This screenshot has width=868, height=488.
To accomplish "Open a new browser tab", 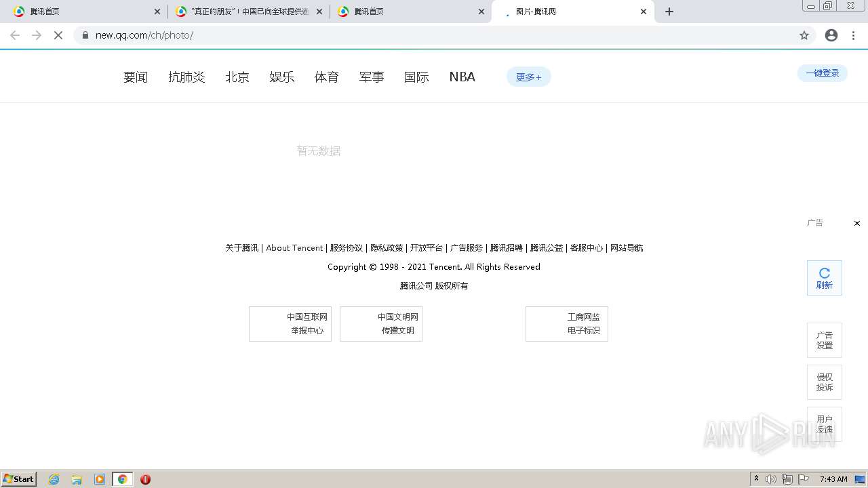I will (669, 12).
